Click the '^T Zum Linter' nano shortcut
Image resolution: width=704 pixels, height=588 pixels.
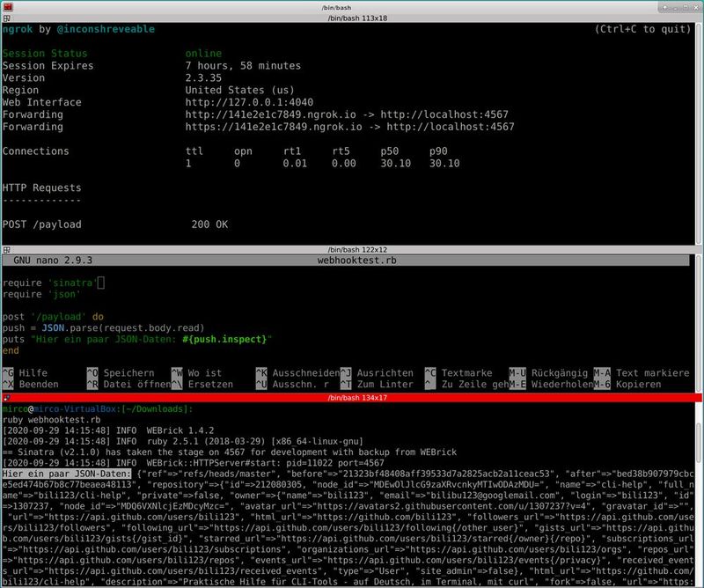click(377, 385)
